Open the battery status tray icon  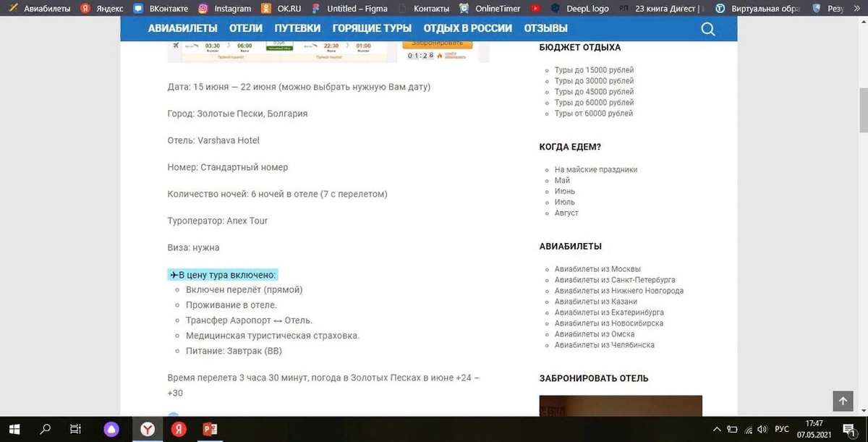pyautogui.click(x=731, y=429)
